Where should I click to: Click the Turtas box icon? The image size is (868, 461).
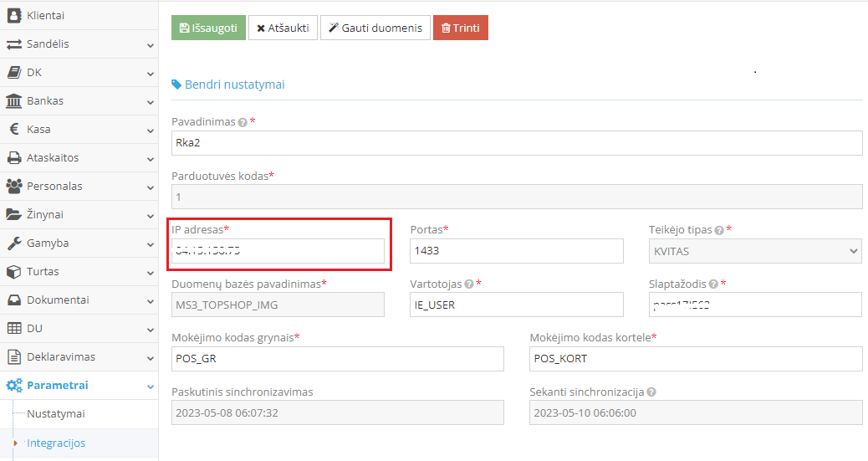14,272
